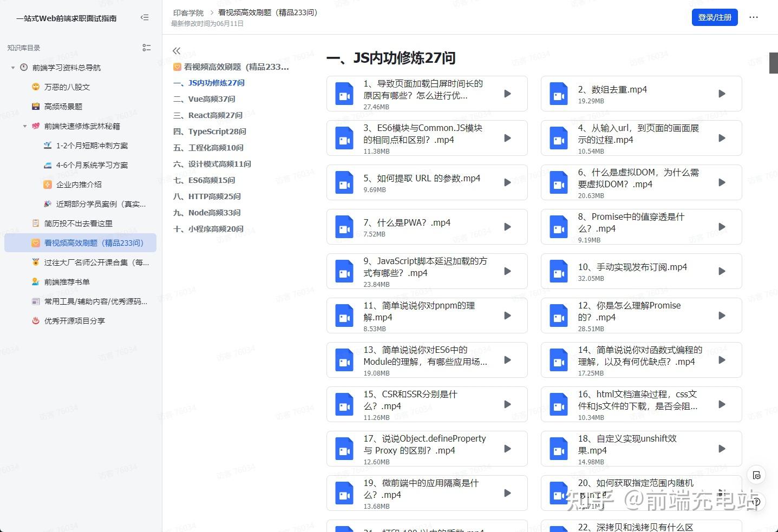Open the file card '1、导致页面加载白屏时间长的原因有哪些'
Viewport: 778px width, 532px height.
[x=427, y=94]
